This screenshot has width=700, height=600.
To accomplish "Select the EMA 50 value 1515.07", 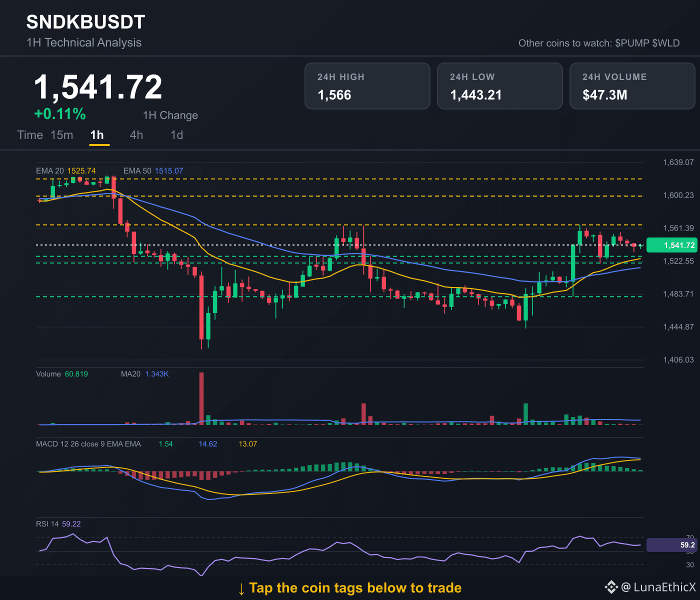I will [x=169, y=171].
